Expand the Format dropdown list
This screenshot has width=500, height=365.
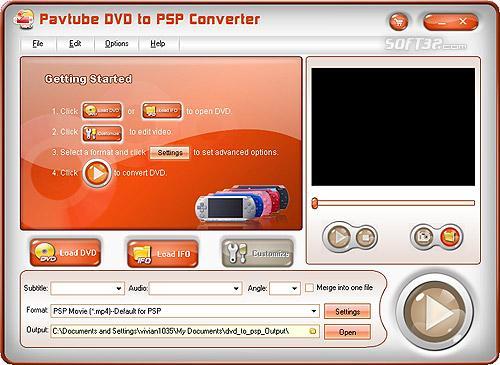(314, 311)
